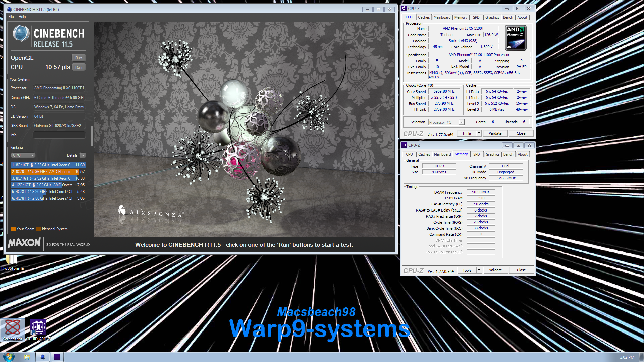Click Validate in the top CPU-Z window

pos(495,133)
